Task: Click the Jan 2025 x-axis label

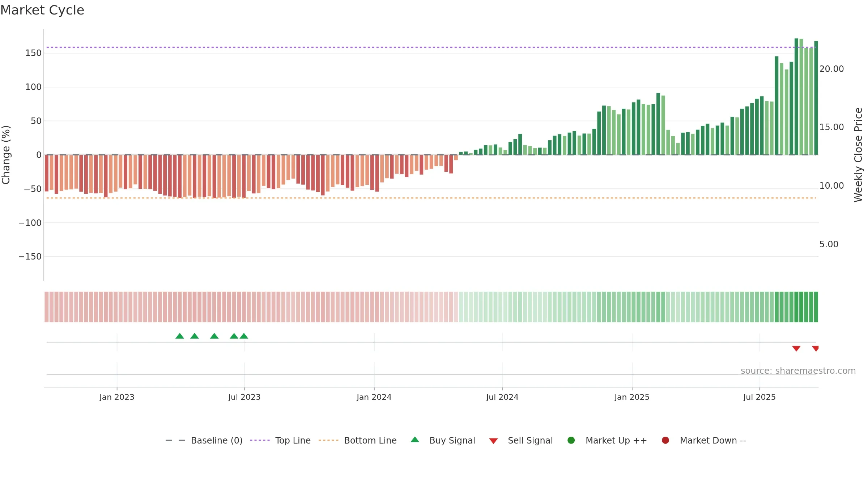Action: tap(632, 397)
